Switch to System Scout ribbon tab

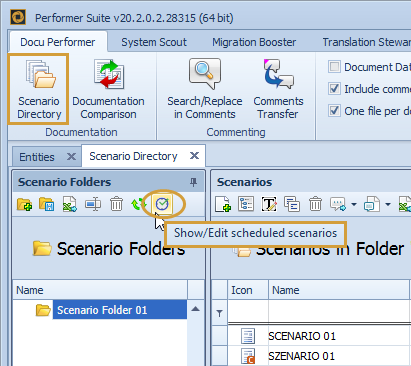154,42
